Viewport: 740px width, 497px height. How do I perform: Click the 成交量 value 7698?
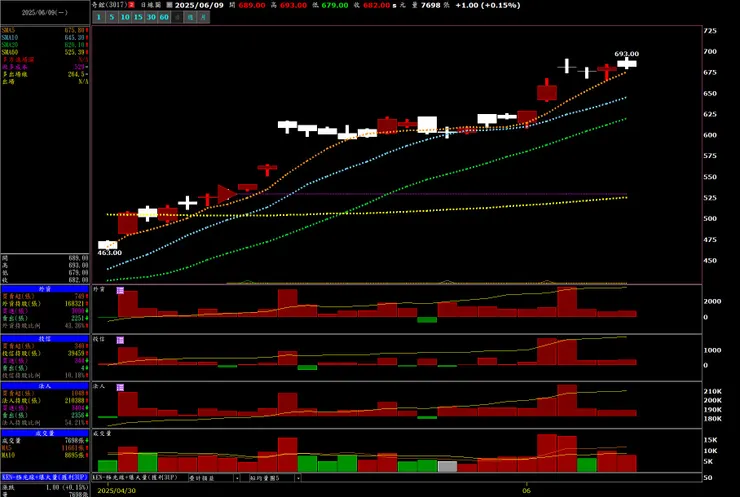tap(74, 440)
